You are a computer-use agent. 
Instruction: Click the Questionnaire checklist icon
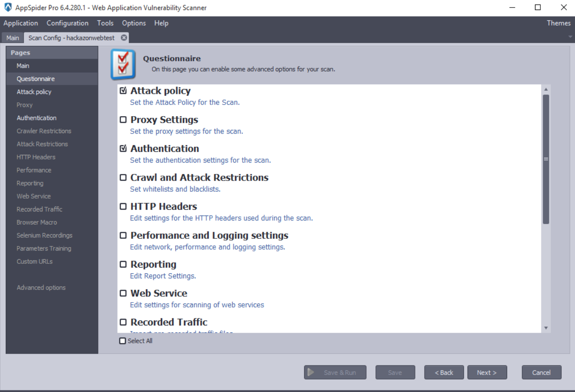click(x=123, y=65)
